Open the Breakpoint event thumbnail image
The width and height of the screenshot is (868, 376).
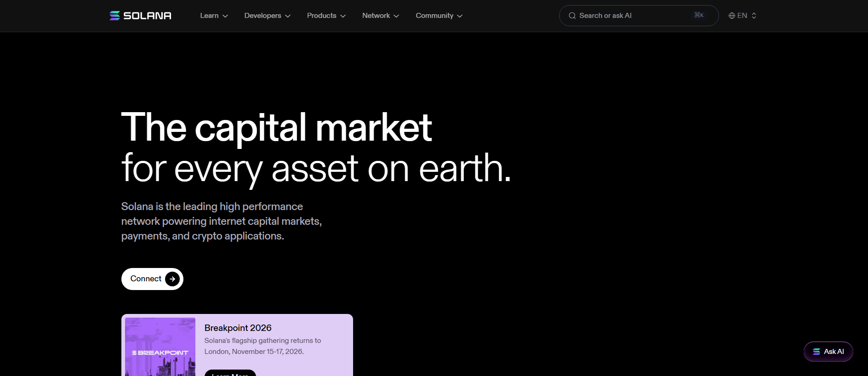pos(160,347)
